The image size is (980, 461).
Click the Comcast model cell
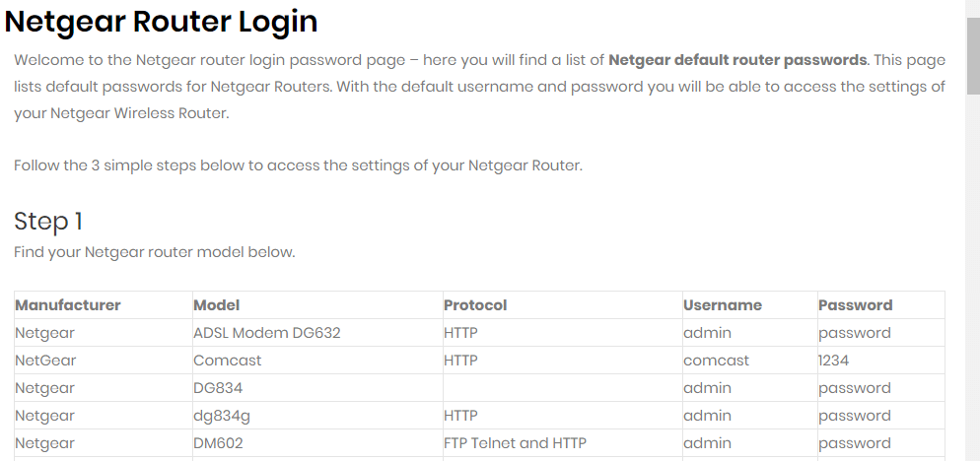228,361
